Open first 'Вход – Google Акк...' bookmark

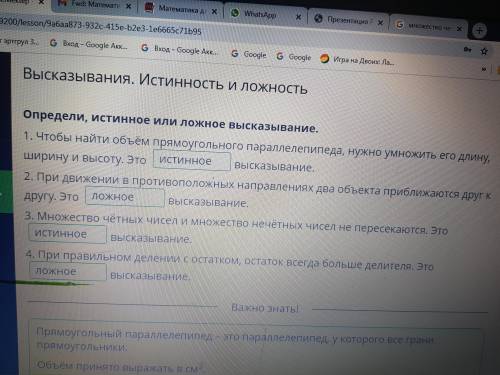pyautogui.click(x=89, y=44)
